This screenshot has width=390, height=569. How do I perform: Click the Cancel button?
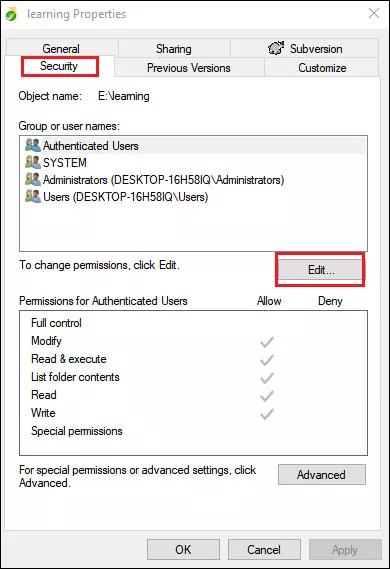pyautogui.click(x=264, y=549)
